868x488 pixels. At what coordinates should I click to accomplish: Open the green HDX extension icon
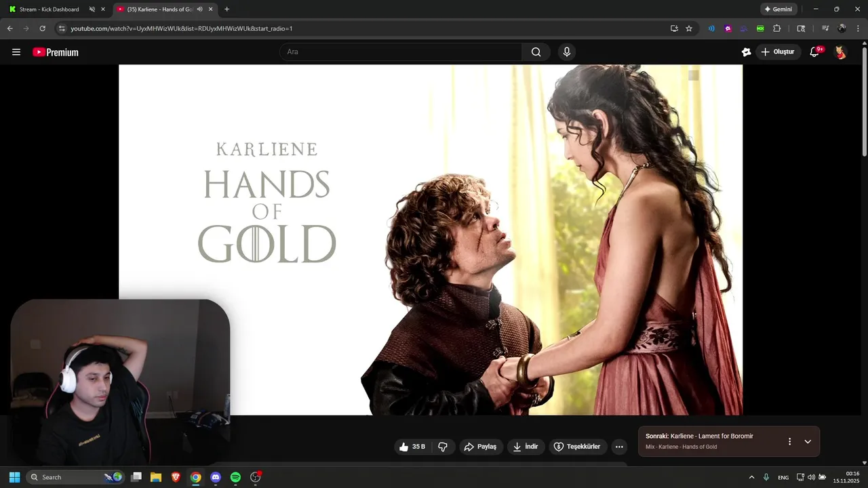point(760,28)
